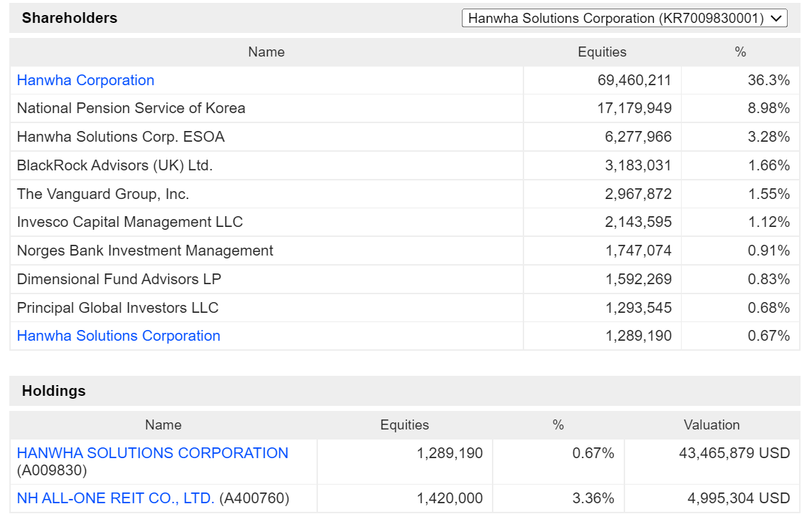Select BlackRock Advisors (UK) Ltd. name
Screen dimensions: 812x529
[x=115, y=165]
